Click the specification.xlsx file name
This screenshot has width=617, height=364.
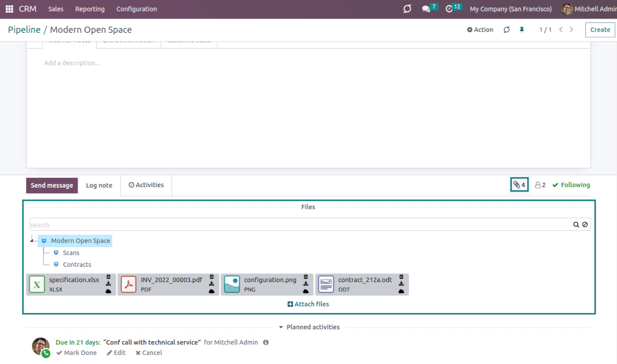click(x=74, y=280)
